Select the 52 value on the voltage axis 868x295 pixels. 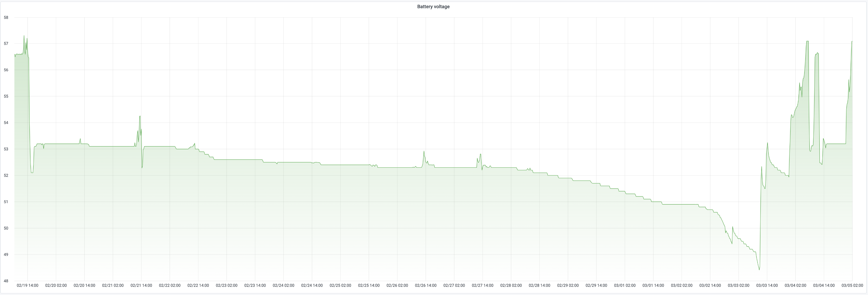pos(6,176)
